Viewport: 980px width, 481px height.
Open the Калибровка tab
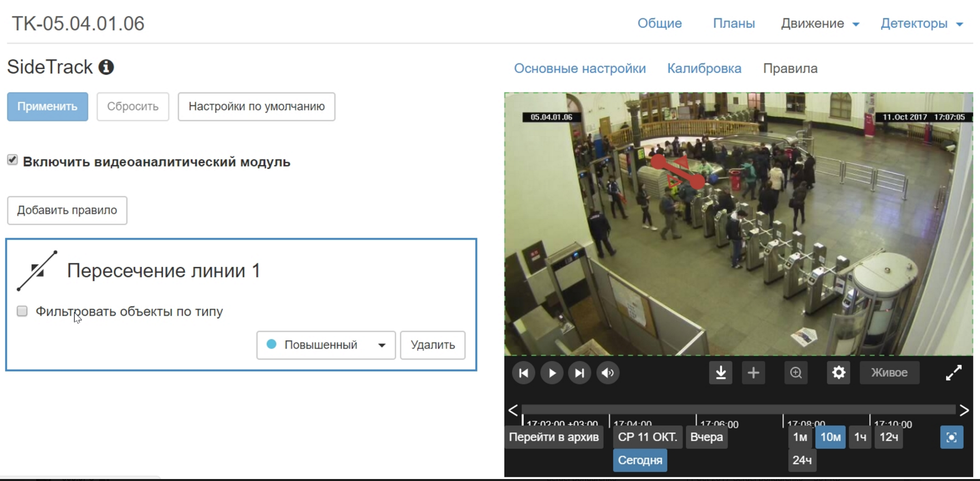click(x=704, y=68)
